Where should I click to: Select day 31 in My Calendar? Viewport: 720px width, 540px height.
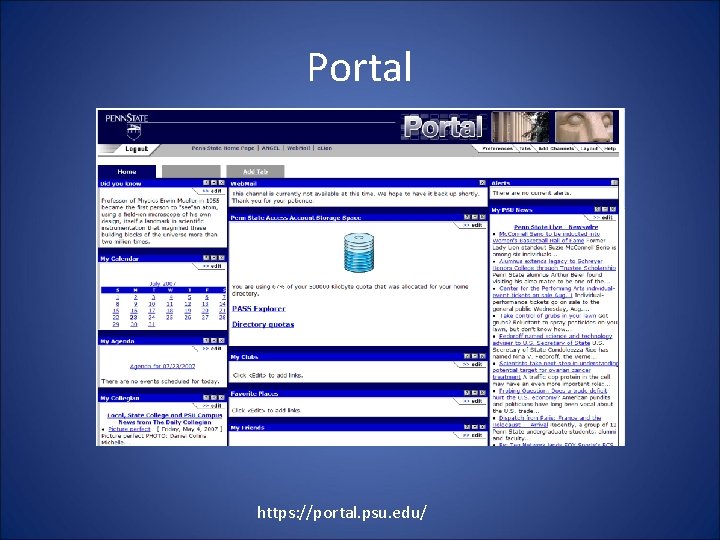coord(152,324)
